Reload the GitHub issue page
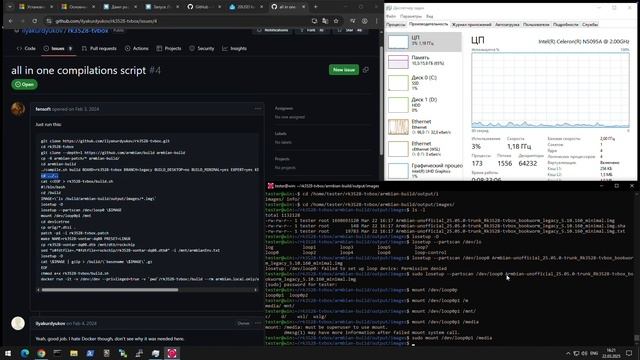 [x=35, y=21]
